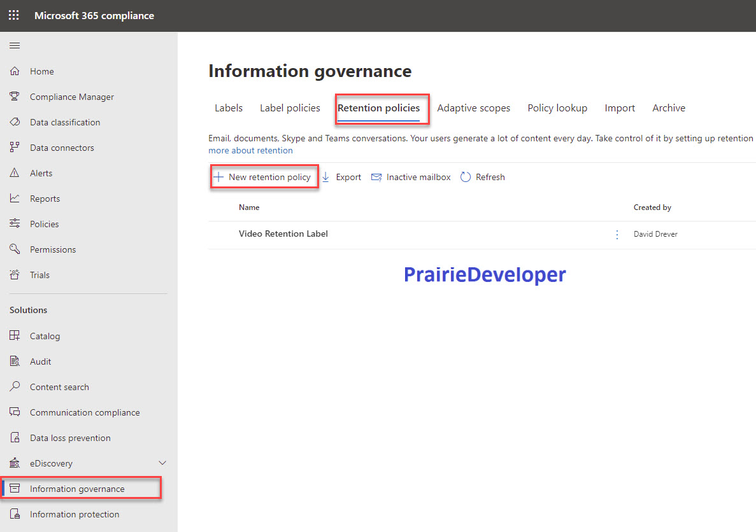Switch to the Label policies tab

click(x=290, y=108)
